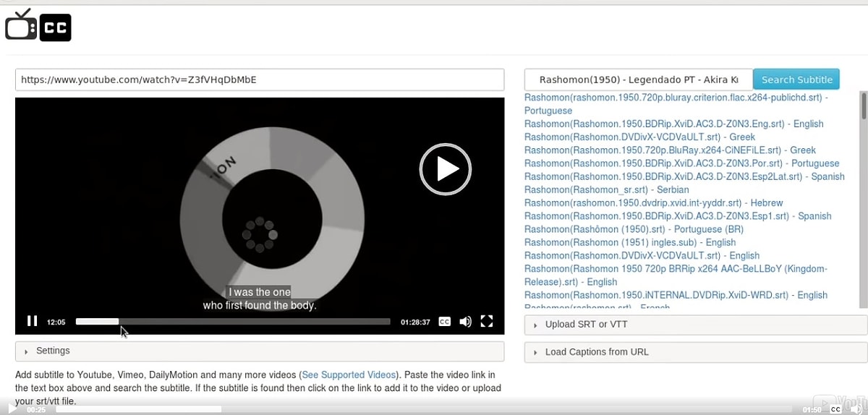Seek on the video progress bar
Viewport: 868px width, 415px height.
pos(232,322)
